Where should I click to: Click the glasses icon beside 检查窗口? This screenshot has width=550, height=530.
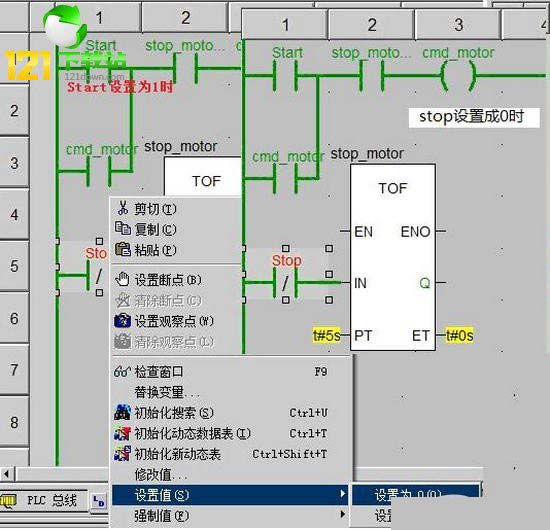point(122,371)
